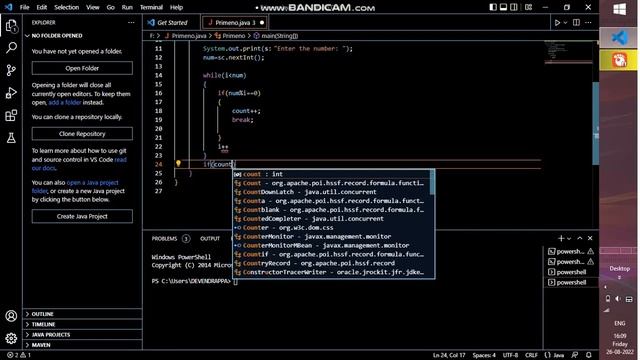Select the last powershell terminal entry

(x=571, y=282)
